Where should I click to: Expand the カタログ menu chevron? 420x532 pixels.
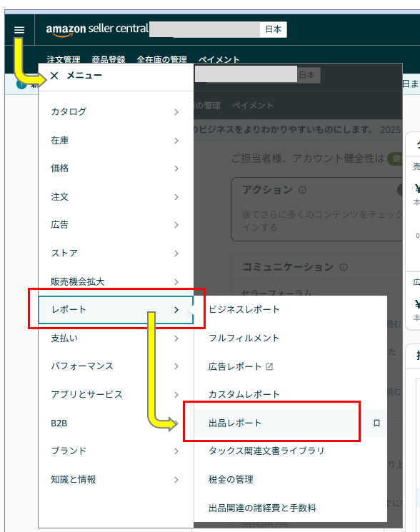(176, 112)
